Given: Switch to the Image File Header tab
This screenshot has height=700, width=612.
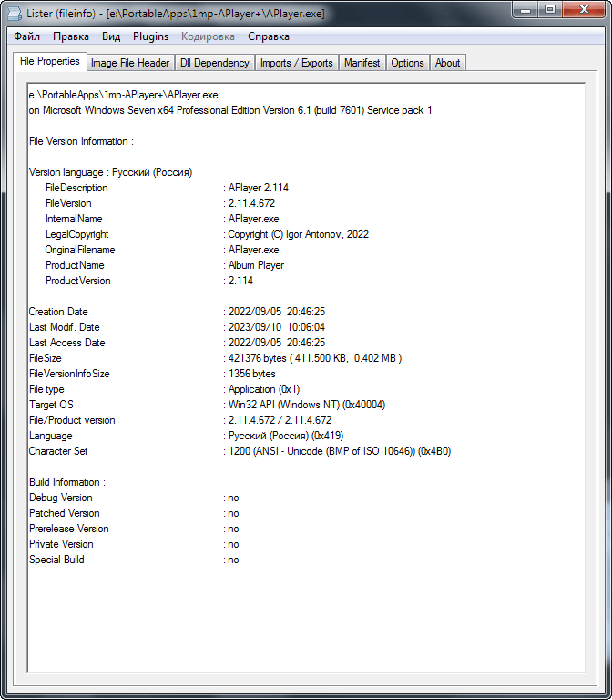Looking at the screenshot, I should 130,63.
